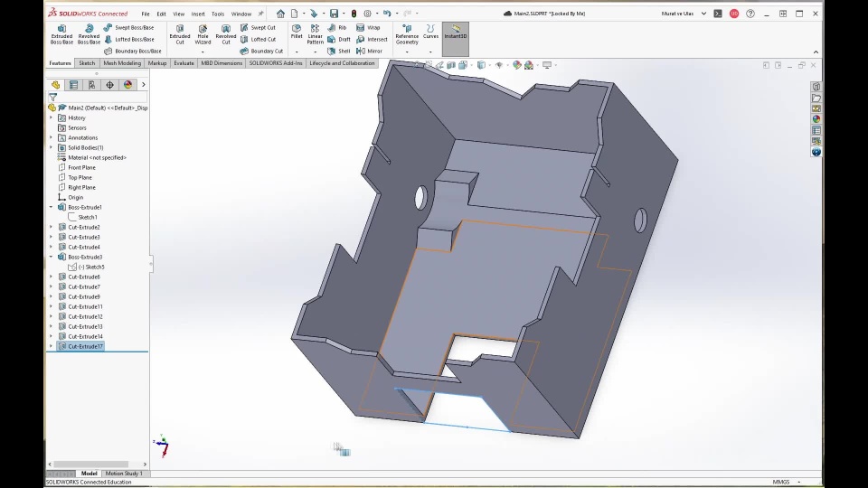Open the help question mark icon
868x488 pixels.
point(750,14)
